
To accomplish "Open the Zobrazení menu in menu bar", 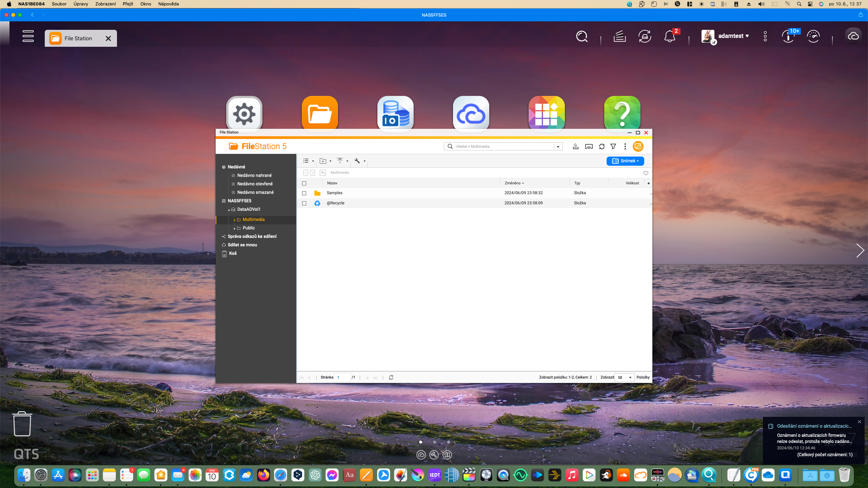I will 105,4.
